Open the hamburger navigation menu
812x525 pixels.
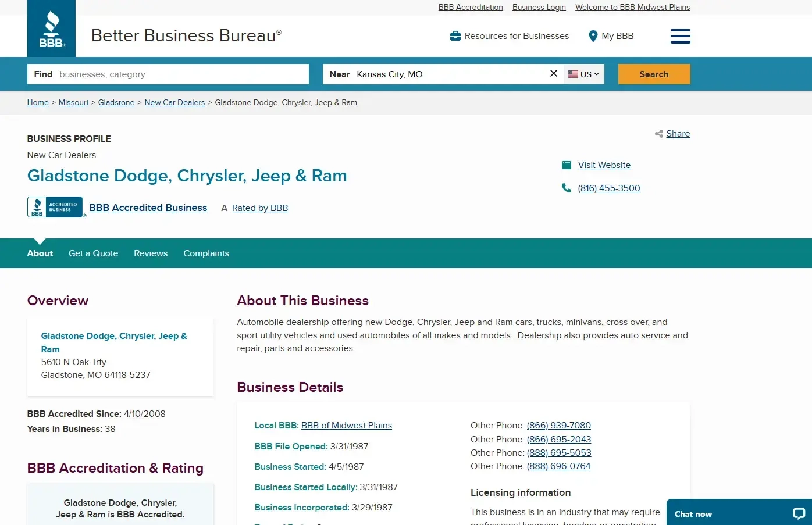[x=680, y=36]
